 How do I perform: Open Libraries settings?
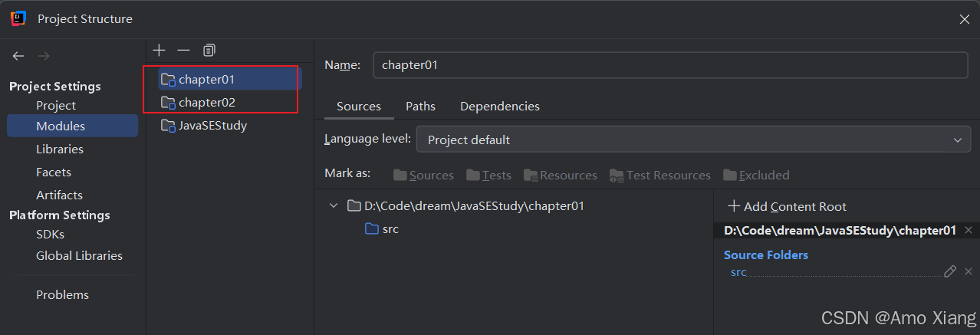(60, 149)
